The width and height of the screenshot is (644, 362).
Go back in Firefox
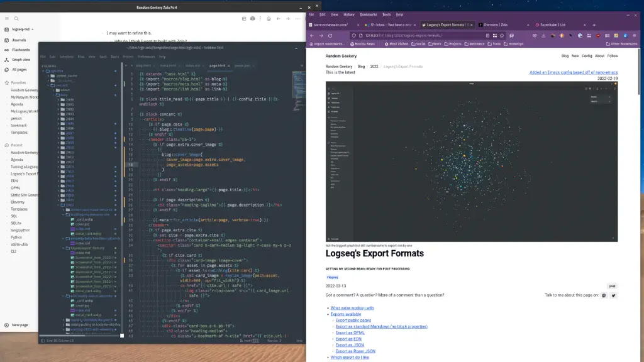coord(312,36)
